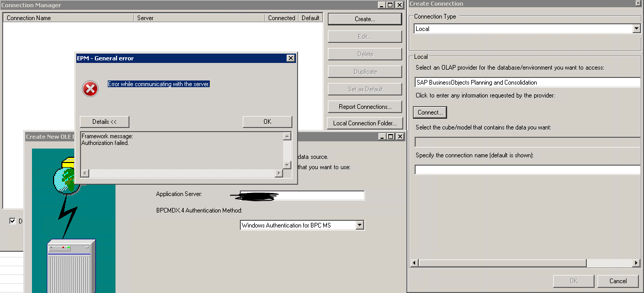This screenshot has height=293, width=644.
Task: Minimize the Create New OLE DB window
Action: pyautogui.click(x=382, y=136)
